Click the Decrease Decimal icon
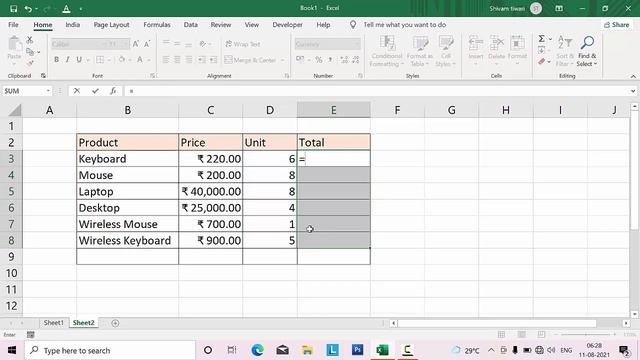This screenshot has height=360, width=640. [356, 60]
